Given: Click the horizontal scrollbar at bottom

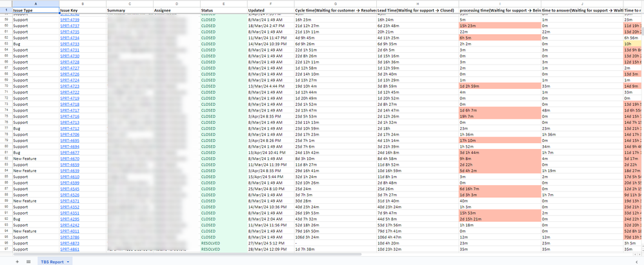Looking at the screenshot, I should pos(187,254).
